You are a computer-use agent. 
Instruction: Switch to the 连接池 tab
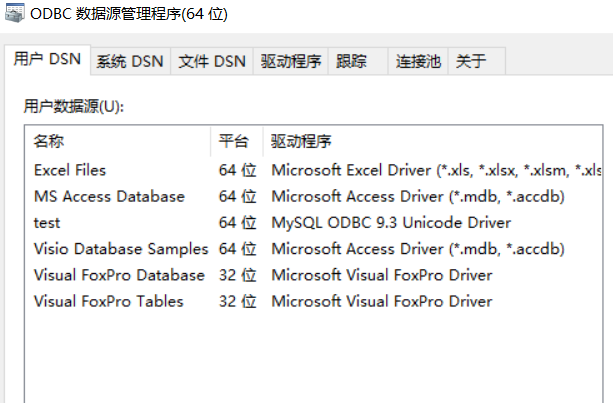pyautogui.click(x=418, y=61)
